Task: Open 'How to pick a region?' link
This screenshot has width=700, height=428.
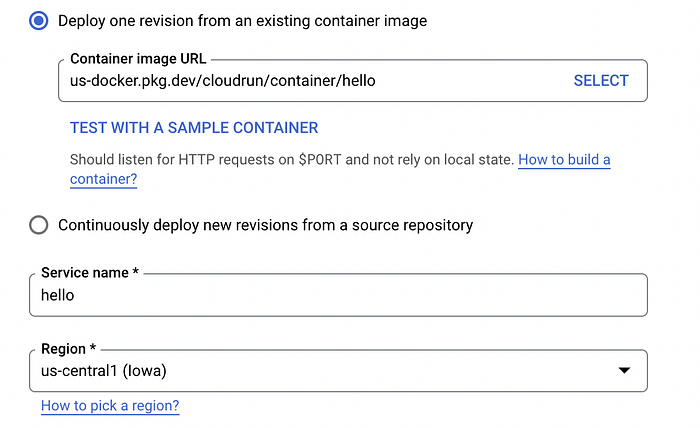Action: click(110, 406)
